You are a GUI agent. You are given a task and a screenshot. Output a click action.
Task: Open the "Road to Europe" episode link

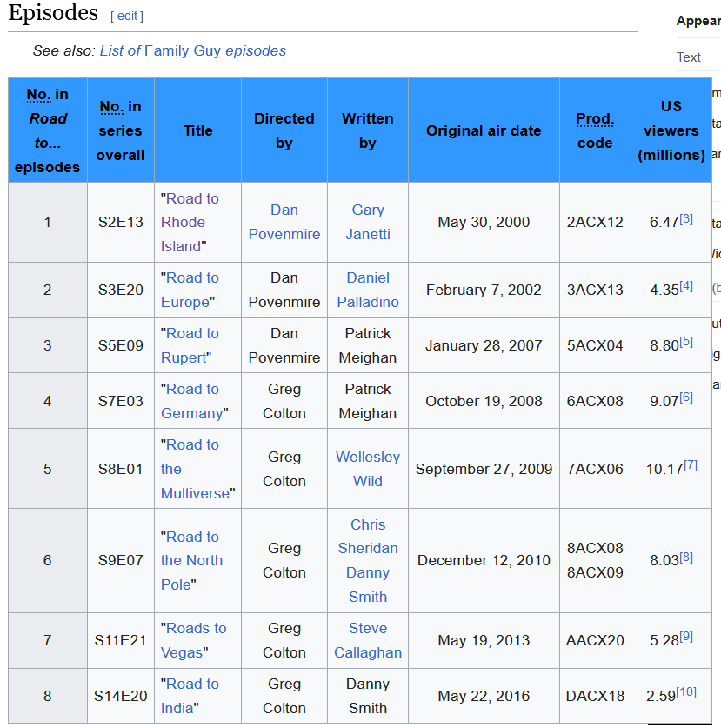[x=190, y=290]
